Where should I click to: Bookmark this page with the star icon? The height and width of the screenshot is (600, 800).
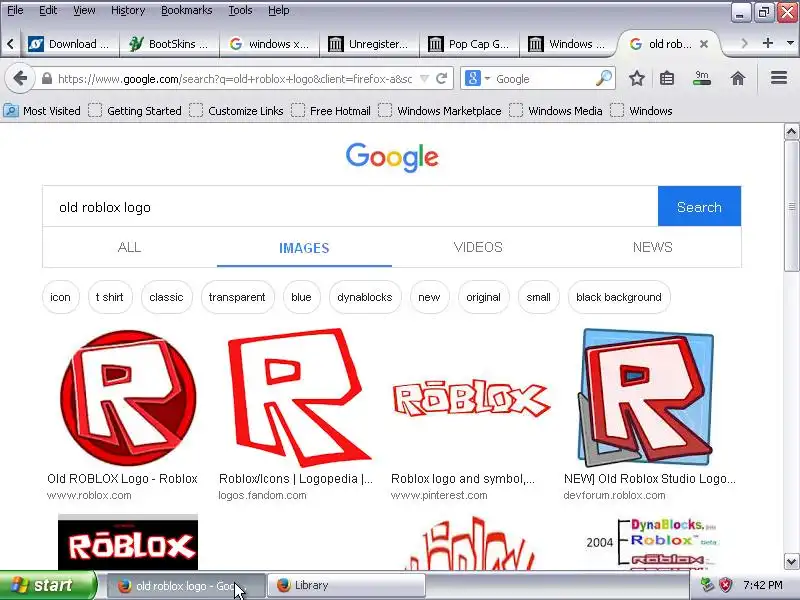tap(636, 79)
